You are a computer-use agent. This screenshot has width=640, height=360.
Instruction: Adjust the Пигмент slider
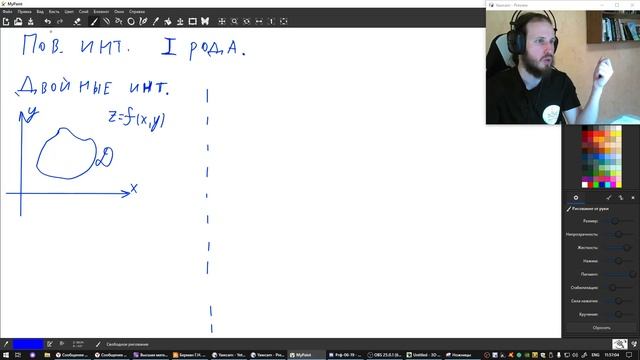pyautogui.click(x=620, y=274)
